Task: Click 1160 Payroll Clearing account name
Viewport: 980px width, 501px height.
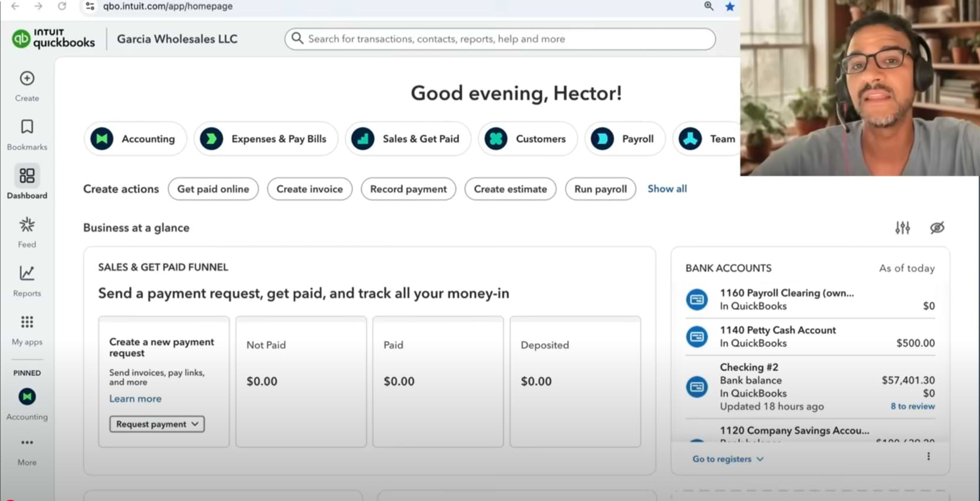Action: coord(787,293)
